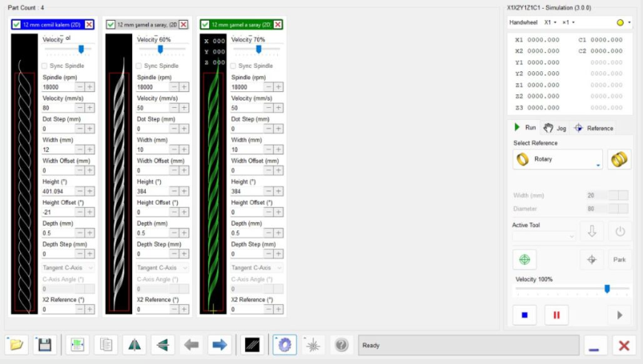The image size is (643, 364).
Task: Click the copy pages icon in toolbar
Action: tap(106, 345)
